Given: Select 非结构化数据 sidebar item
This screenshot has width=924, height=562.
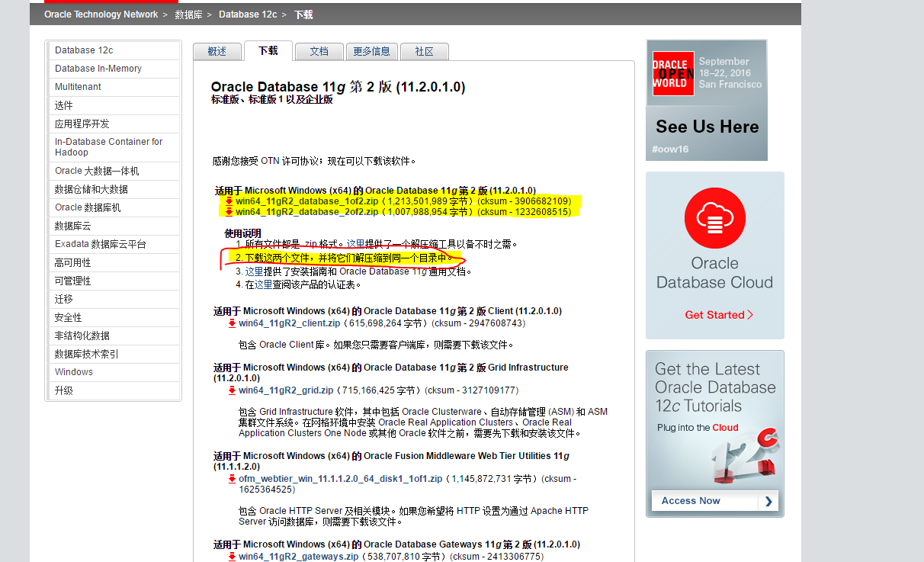Looking at the screenshot, I should 114,336.
